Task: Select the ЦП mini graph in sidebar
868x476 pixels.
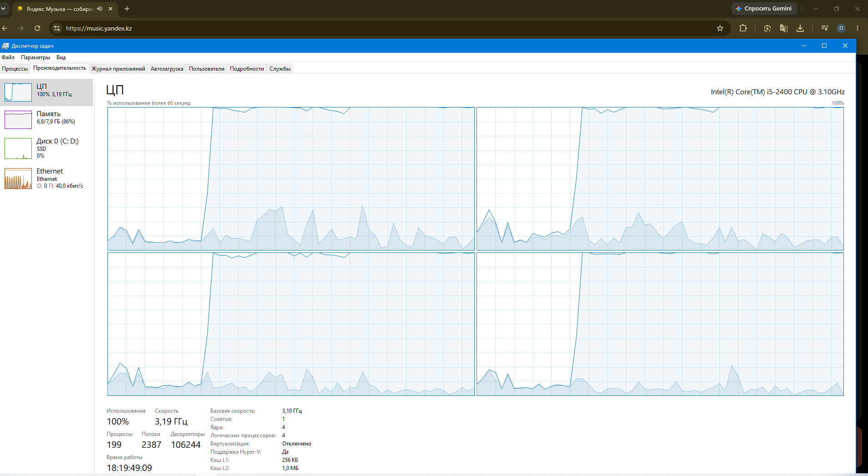Action: coord(18,92)
